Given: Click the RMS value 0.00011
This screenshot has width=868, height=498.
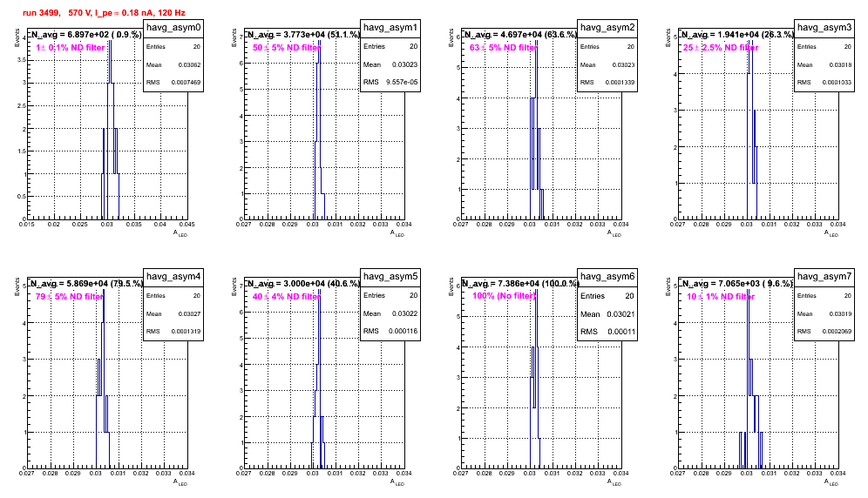Looking at the screenshot, I should pyautogui.click(x=621, y=332).
